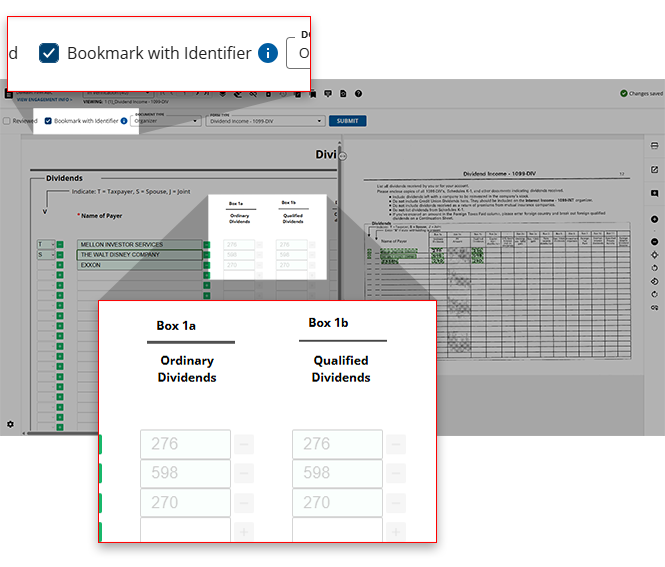Click the help question mark icon
Image resolution: width=665 pixels, height=567 pixels.
pos(357,93)
